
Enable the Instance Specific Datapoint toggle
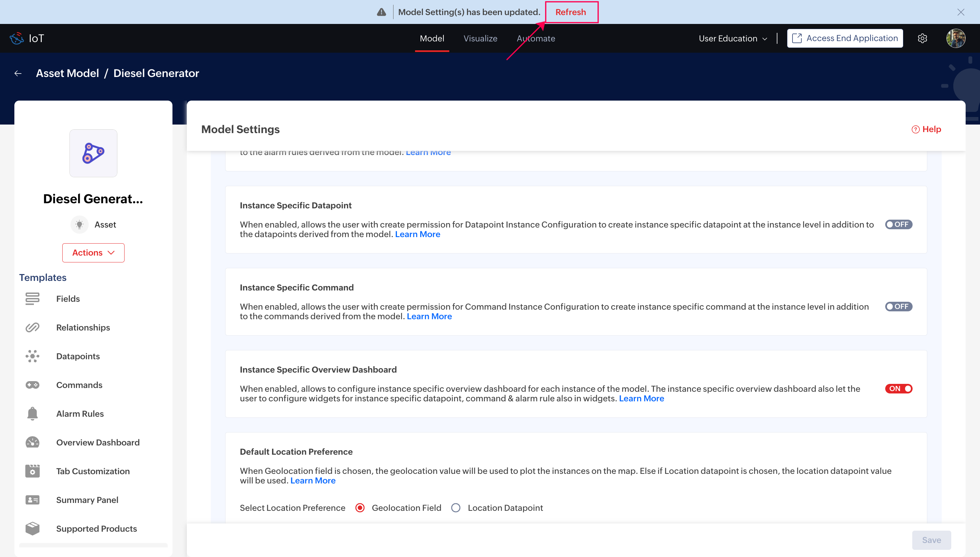[898, 224]
